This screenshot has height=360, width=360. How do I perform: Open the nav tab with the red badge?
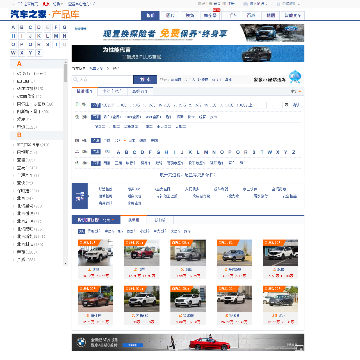[210, 15]
